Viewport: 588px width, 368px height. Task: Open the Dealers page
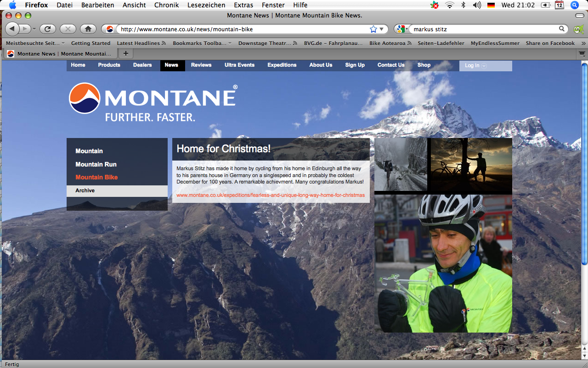[142, 65]
